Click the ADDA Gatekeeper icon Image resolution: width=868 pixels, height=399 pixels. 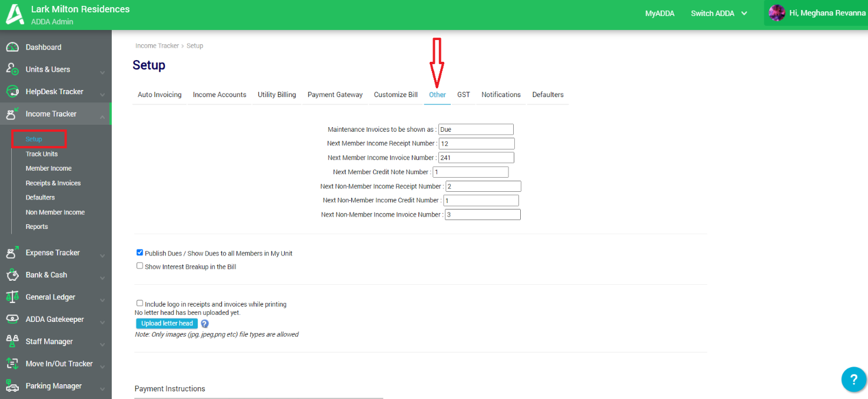pyautogui.click(x=12, y=319)
